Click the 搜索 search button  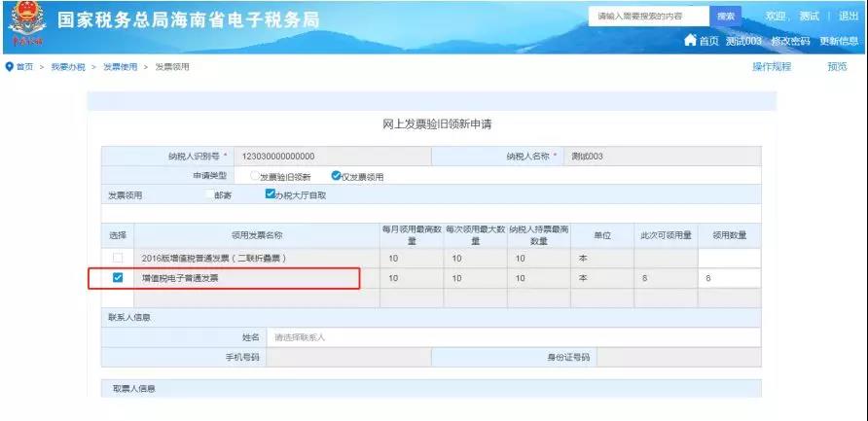(x=726, y=17)
